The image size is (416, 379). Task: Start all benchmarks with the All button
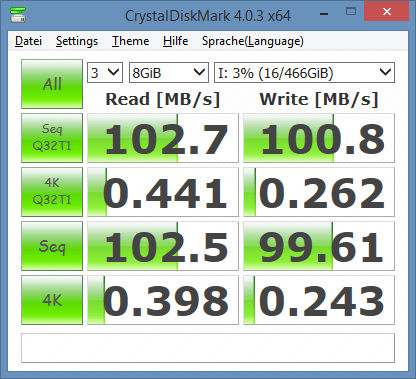pos(52,84)
